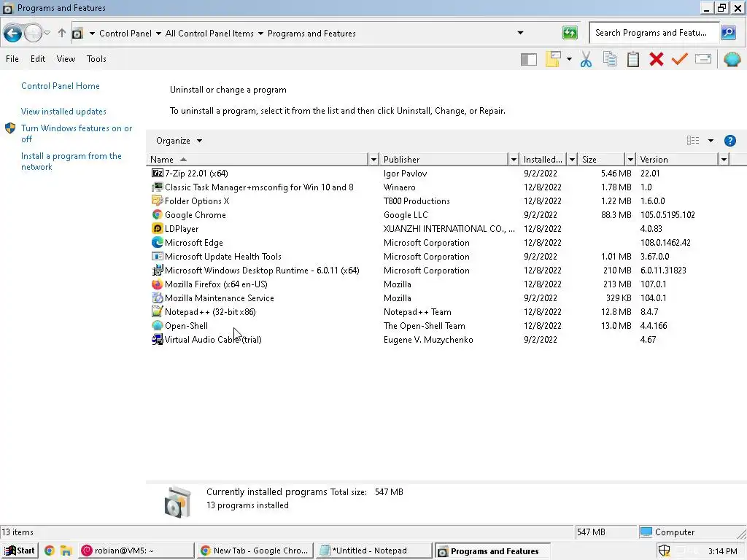
Task: Click View installed updates link
Action: [x=64, y=112]
